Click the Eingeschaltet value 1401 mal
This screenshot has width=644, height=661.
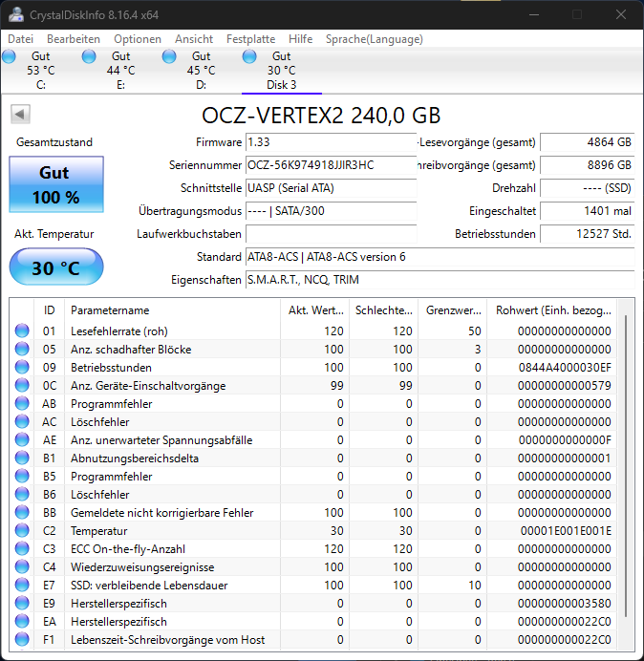587,211
